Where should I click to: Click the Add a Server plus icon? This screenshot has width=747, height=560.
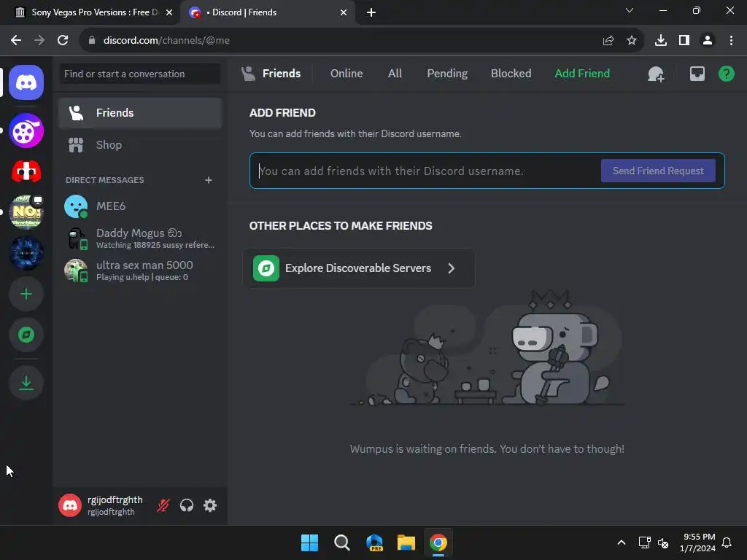pyautogui.click(x=26, y=295)
